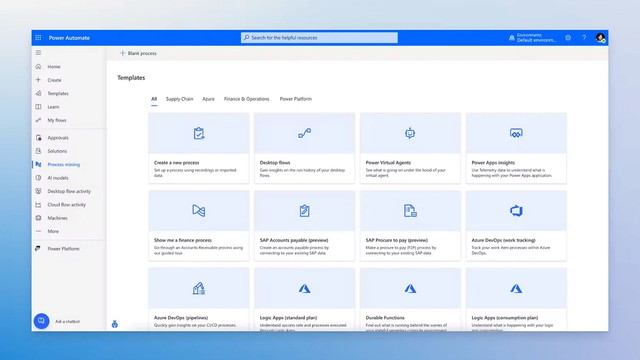The height and width of the screenshot is (360, 640).
Task: Open Durable Functions template card
Action: coord(410,299)
